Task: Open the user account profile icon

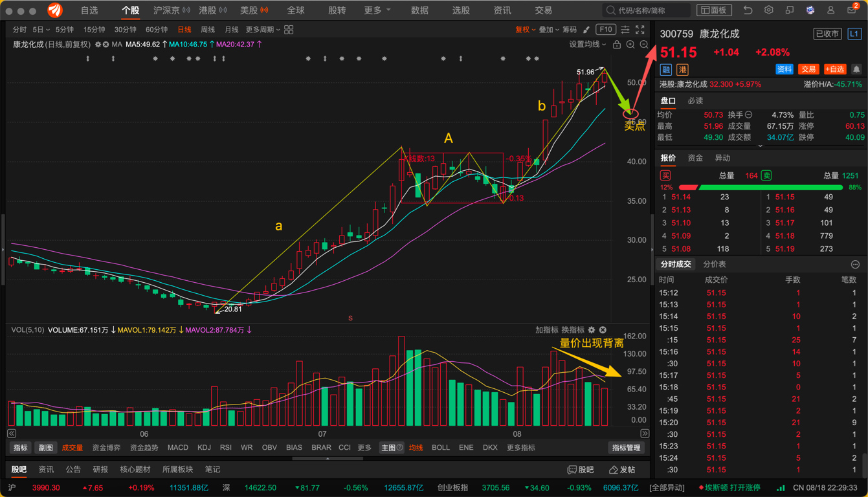Action: (830, 10)
